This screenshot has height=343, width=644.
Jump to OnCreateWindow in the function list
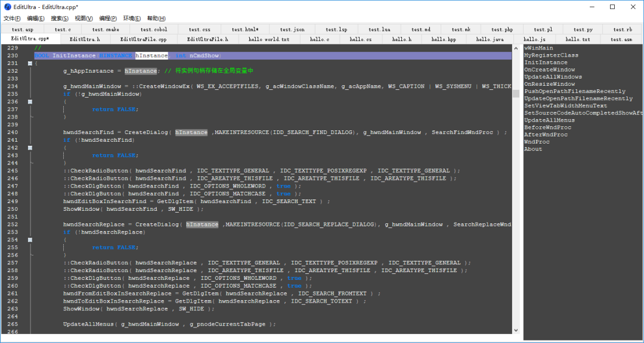(550, 70)
